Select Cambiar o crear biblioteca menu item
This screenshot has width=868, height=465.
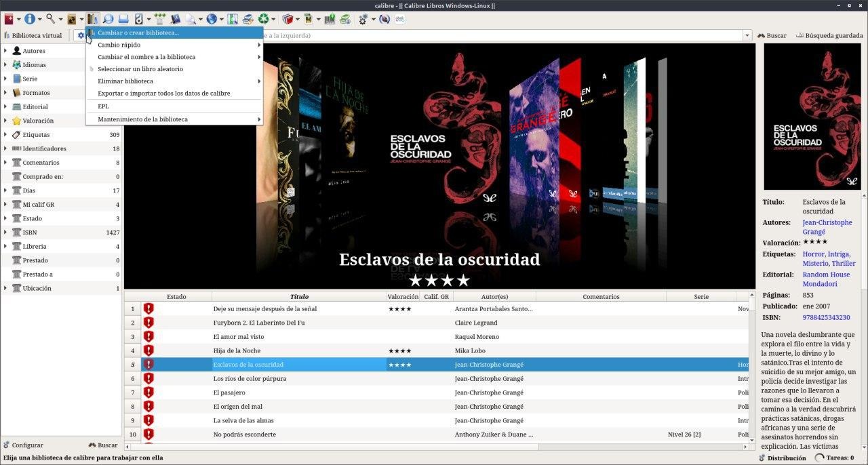(174, 33)
